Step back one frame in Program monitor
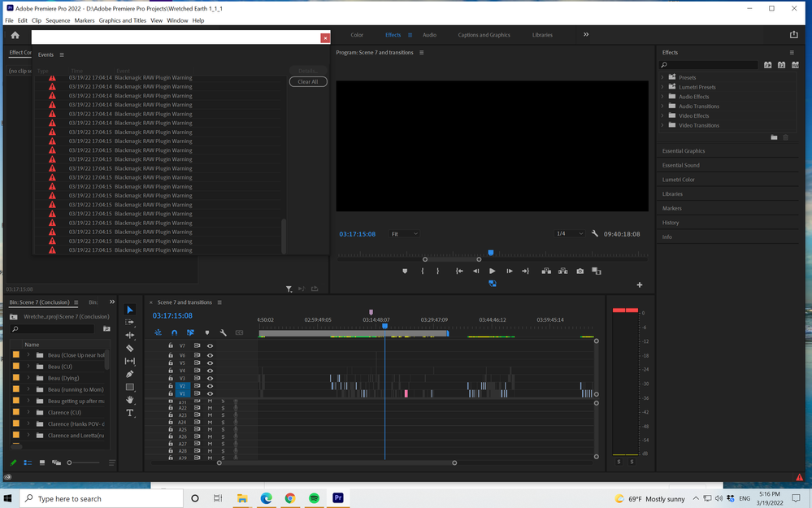This screenshot has width=812, height=508. click(x=476, y=271)
